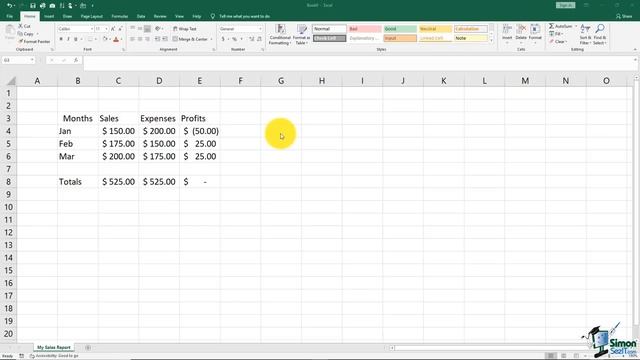Apply the Percent Style format

point(235,39)
